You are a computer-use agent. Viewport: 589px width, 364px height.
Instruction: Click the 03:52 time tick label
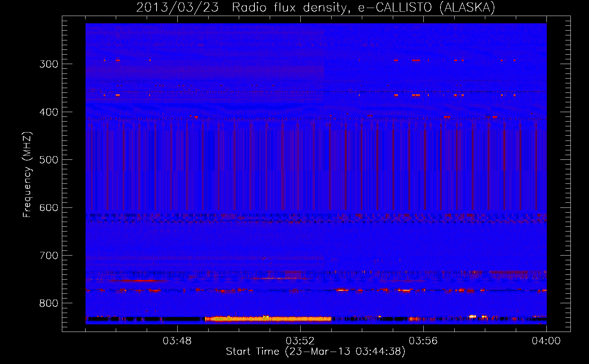[x=300, y=341]
